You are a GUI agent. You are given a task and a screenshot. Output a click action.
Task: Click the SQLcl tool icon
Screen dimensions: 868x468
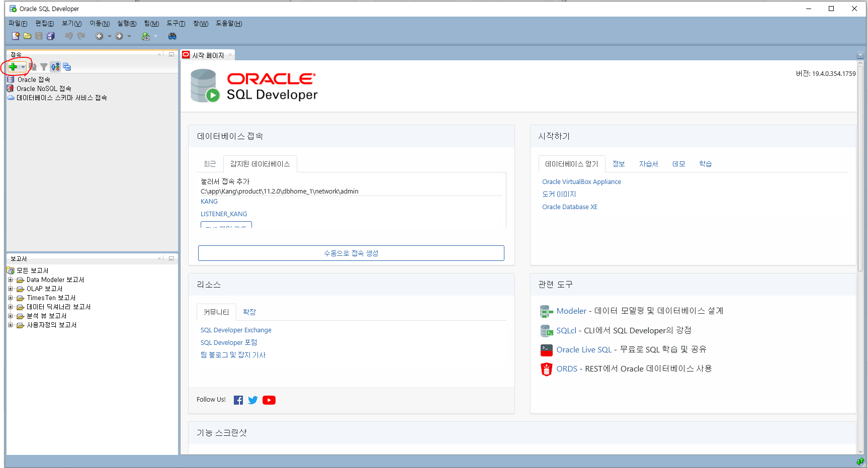click(x=546, y=331)
